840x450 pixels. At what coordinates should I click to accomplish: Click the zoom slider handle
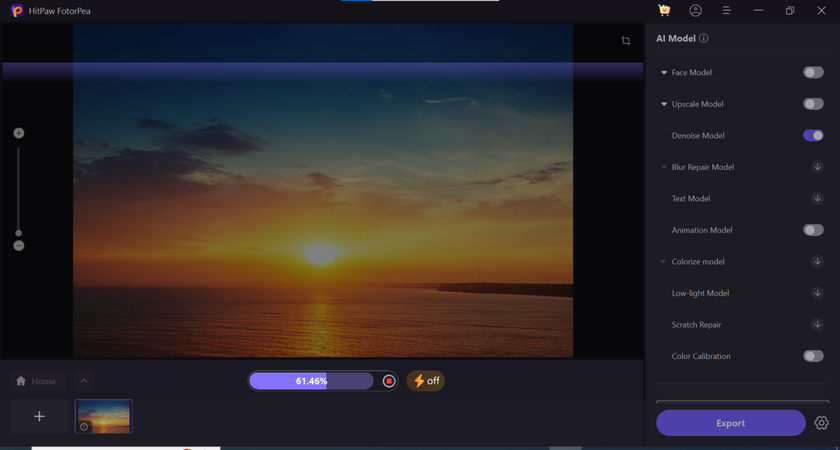[19, 233]
